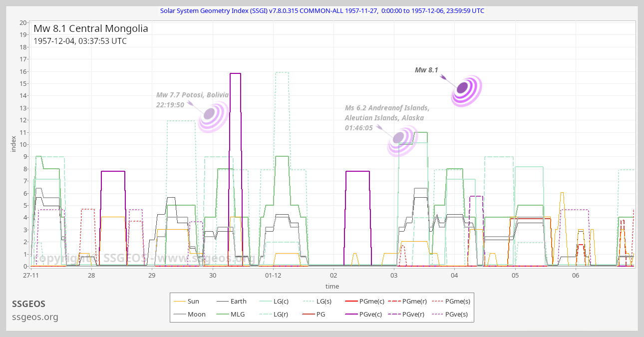Image resolution: width=644 pixels, height=337 pixels.
Task: Click the '04' x-axis date label
Action: click(454, 276)
